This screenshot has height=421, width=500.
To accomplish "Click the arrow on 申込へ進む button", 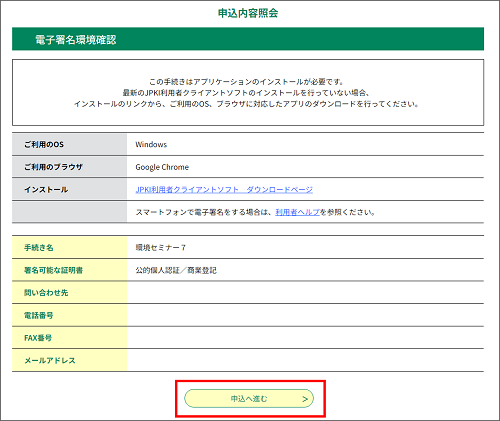I will tap(305, 399).
